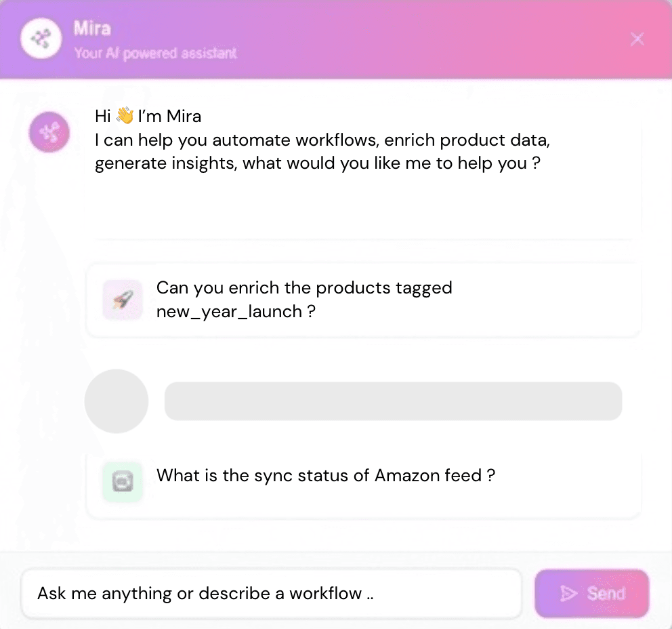Select the pink network icon in the top bar
672x629 pixels.
41,39
